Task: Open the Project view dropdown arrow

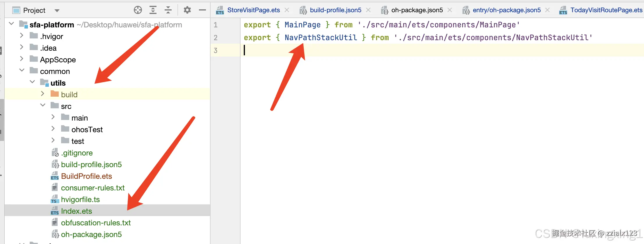Action: (57, 11)
